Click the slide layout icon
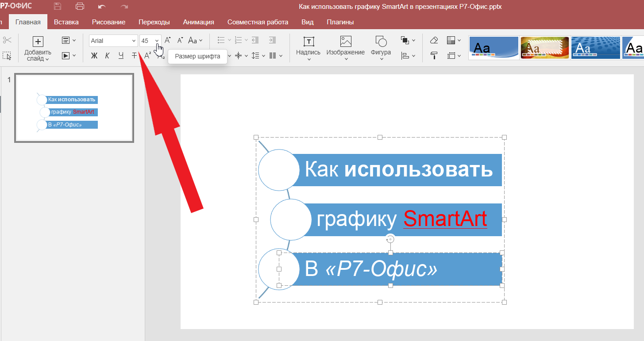This screenshot has width=644, height=341. pyautogui.click(x=66, y=40)
